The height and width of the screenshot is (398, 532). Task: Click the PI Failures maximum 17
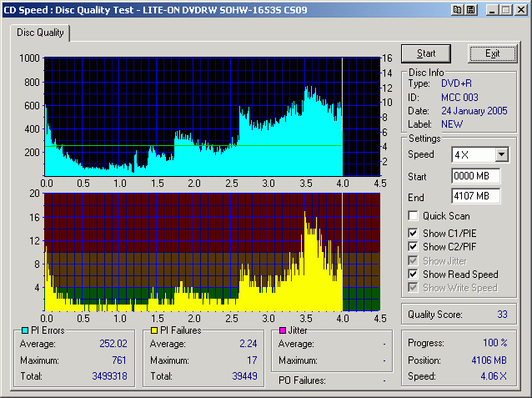tap(252, 360)
